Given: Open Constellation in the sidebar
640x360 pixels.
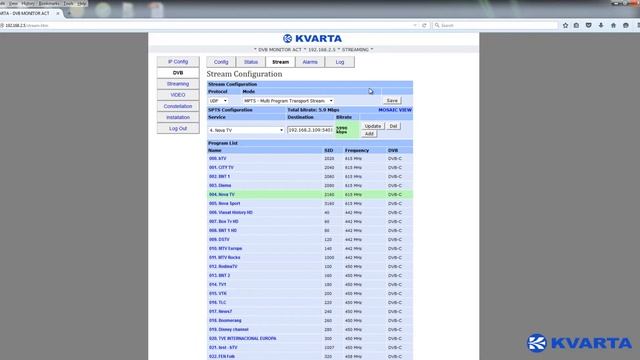Looking at the screenshot, I should click(x=178, y=106).
